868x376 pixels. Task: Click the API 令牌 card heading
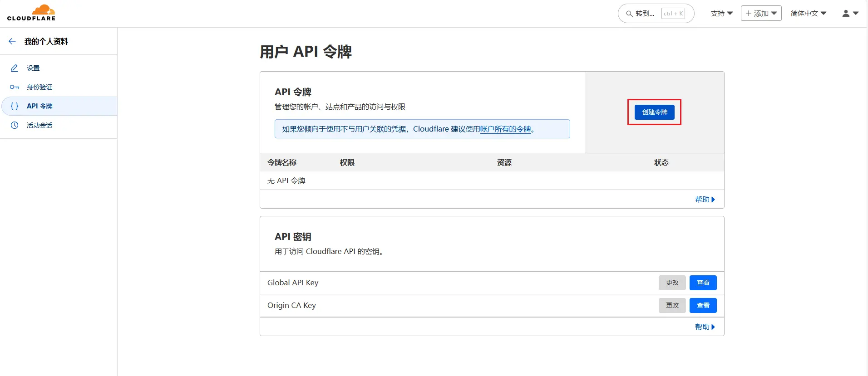click(x=293, y=92)
